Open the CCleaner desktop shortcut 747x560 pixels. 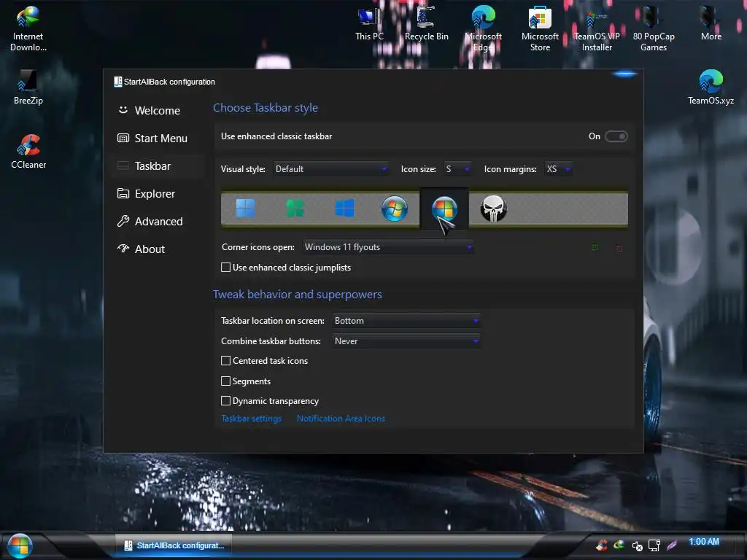tap(28, 152)
